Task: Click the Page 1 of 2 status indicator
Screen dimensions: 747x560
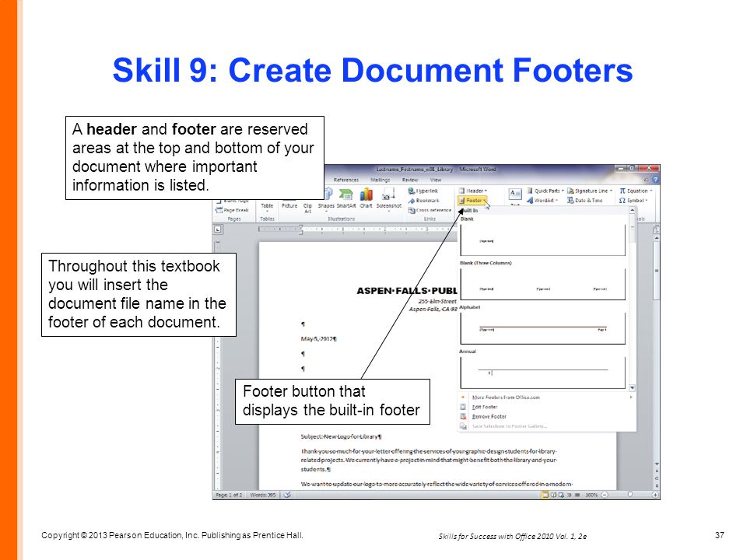Action: (x=229, y=495)
